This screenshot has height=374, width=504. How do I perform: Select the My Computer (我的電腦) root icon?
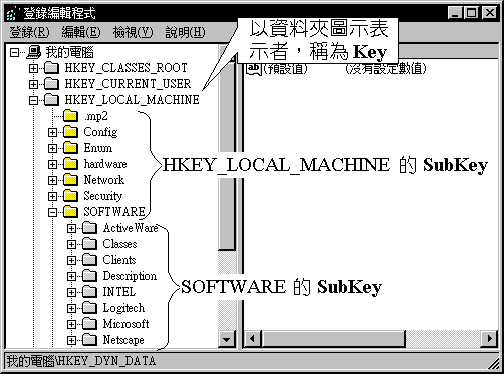[x=34, y=52]
